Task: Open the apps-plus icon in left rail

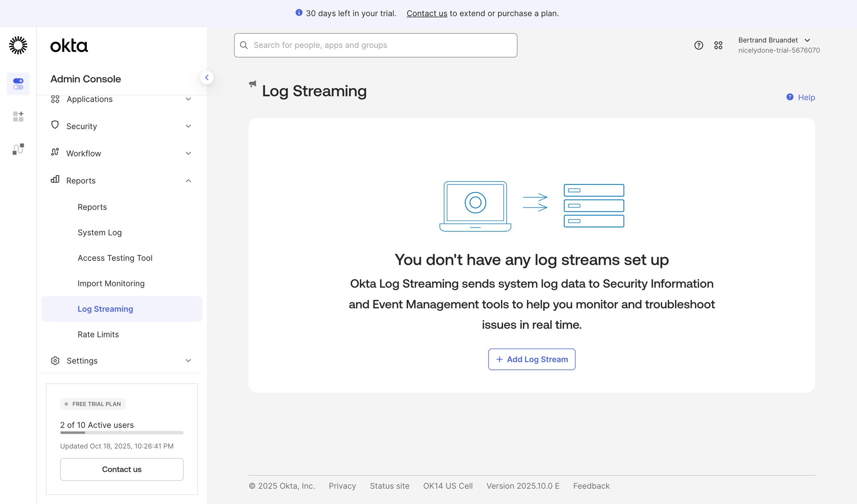Action: 18,116
